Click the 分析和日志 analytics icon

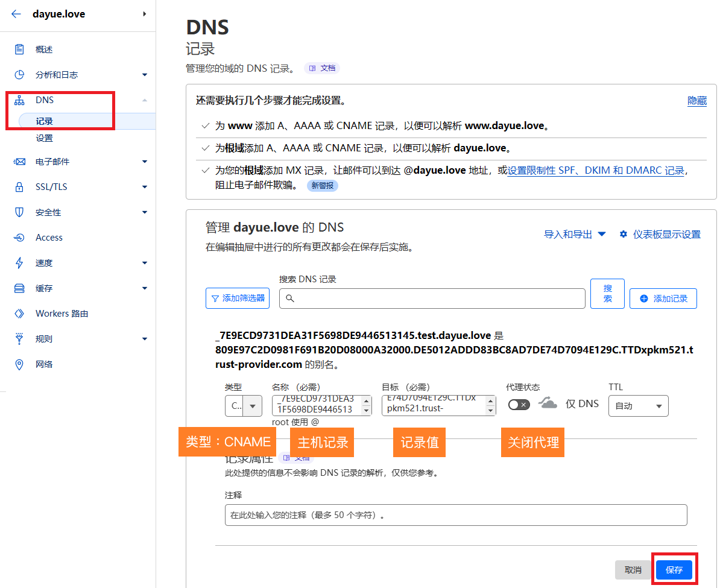(19, 75)
